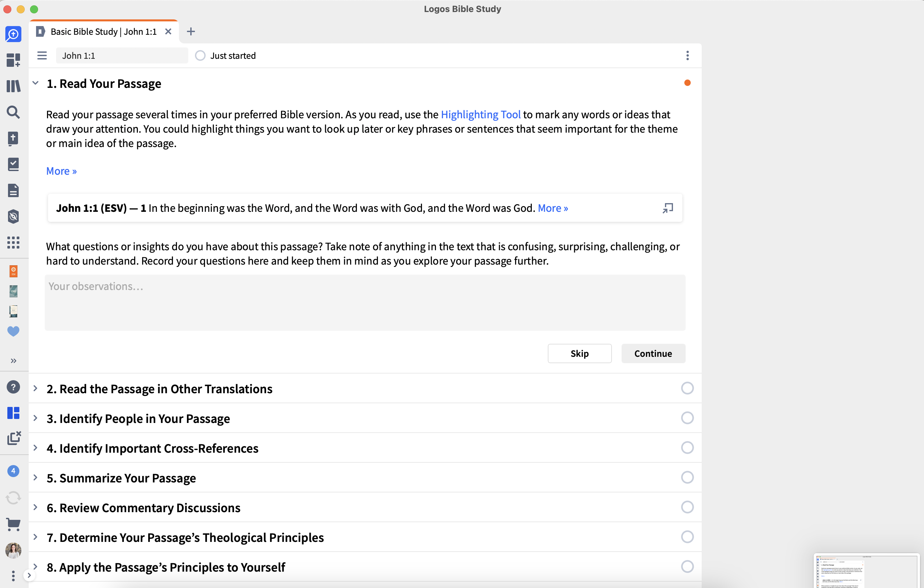The width and height of the screenshot is (924, 588).
Task: Mark step 7 Theological Principles complete
Action: (x=687, y=537)
